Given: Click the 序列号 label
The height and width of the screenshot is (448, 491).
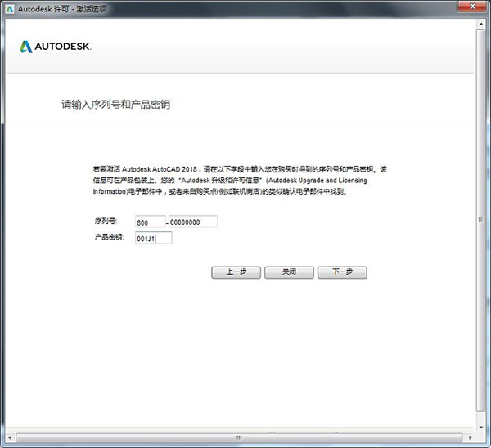Looking at the screenshot, I should pos(106,222).
